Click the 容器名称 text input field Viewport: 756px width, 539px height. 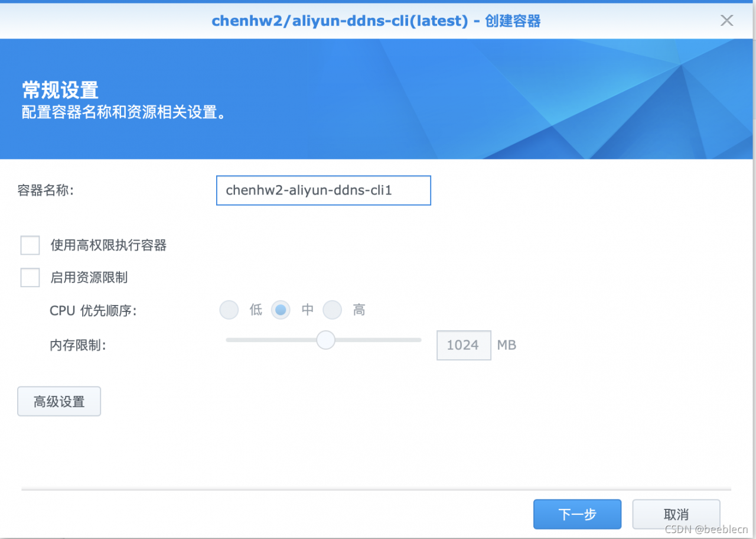324,190
